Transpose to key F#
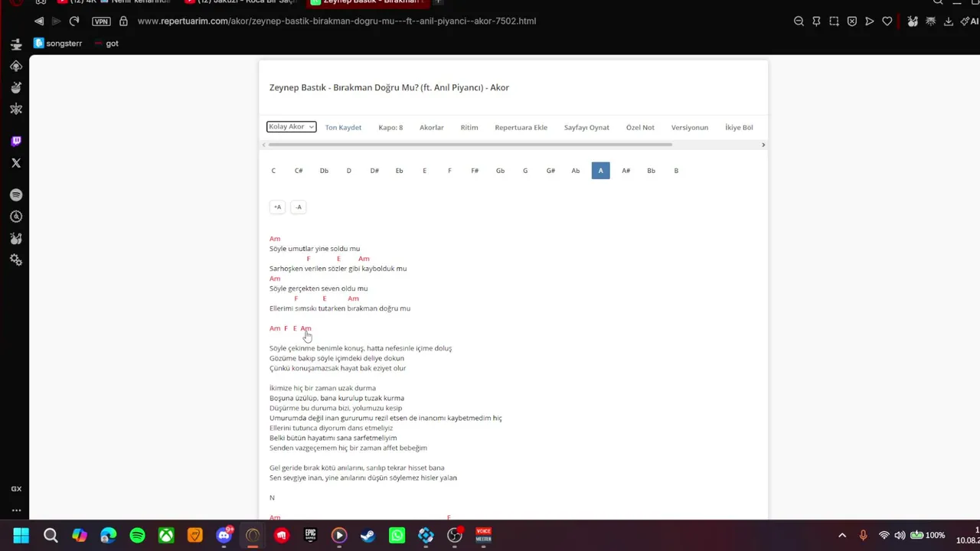Image resolution: width=980 pixels, height=551 pixels. pyautogui.click(x=475, y=171)
